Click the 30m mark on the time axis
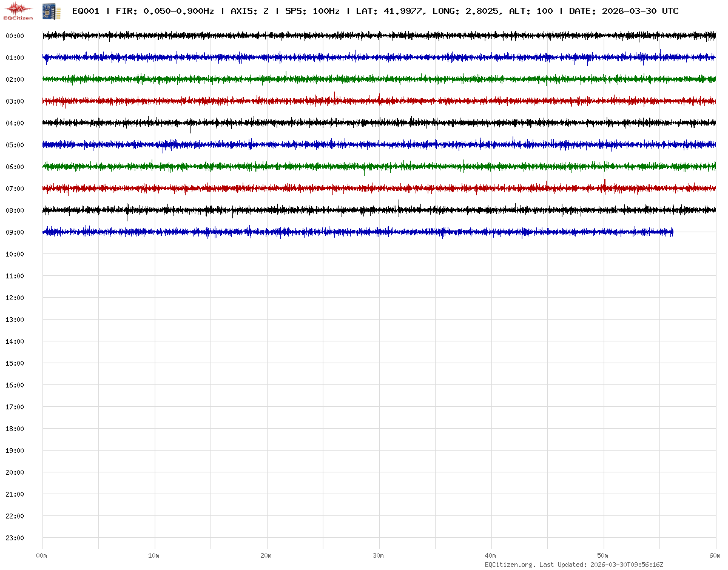This screenshot has height=570, width=728. click(x=379, y=555)
